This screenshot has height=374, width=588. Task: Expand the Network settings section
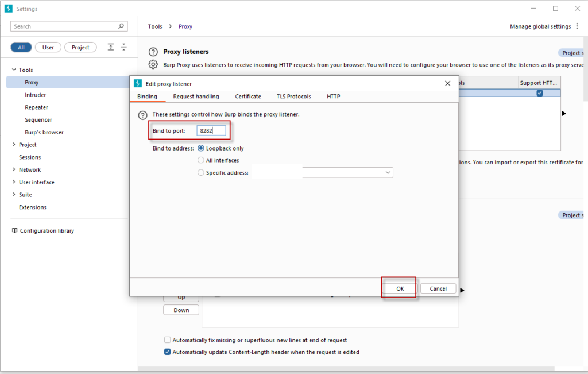13,169
